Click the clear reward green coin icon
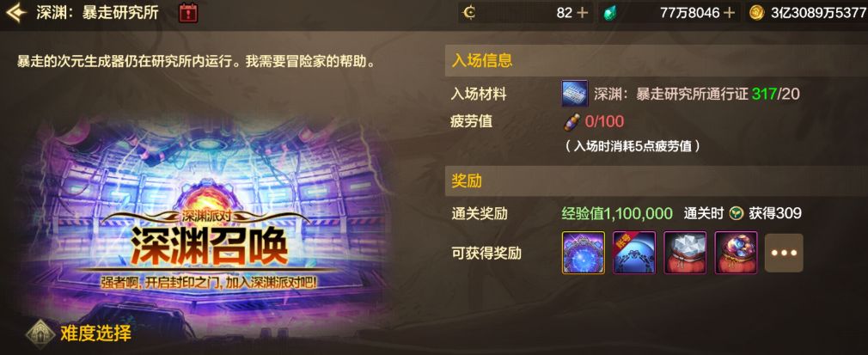 tap(736, 213)
